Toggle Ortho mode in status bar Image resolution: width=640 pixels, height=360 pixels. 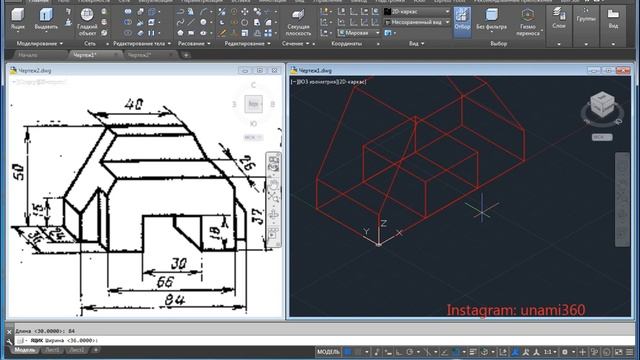(399, 351)
